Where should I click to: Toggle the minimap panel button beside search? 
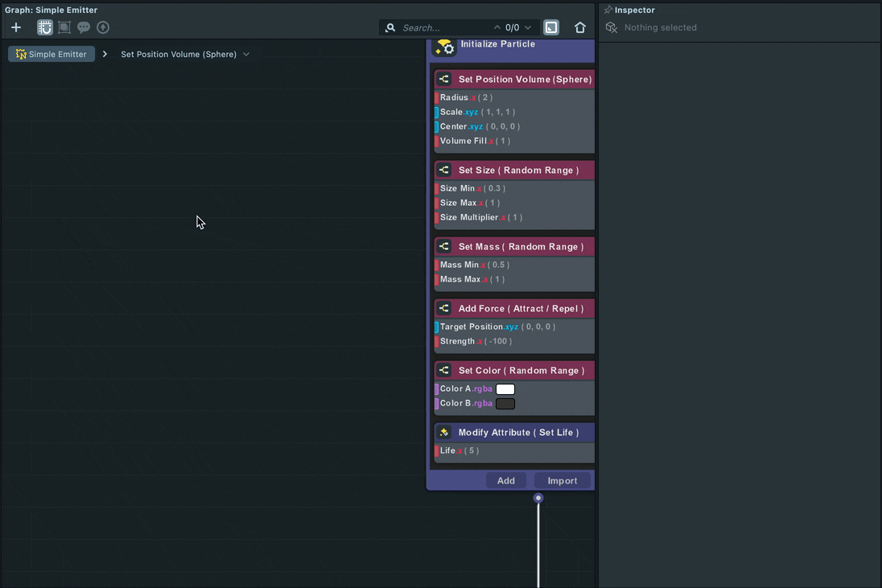(551, 27)
